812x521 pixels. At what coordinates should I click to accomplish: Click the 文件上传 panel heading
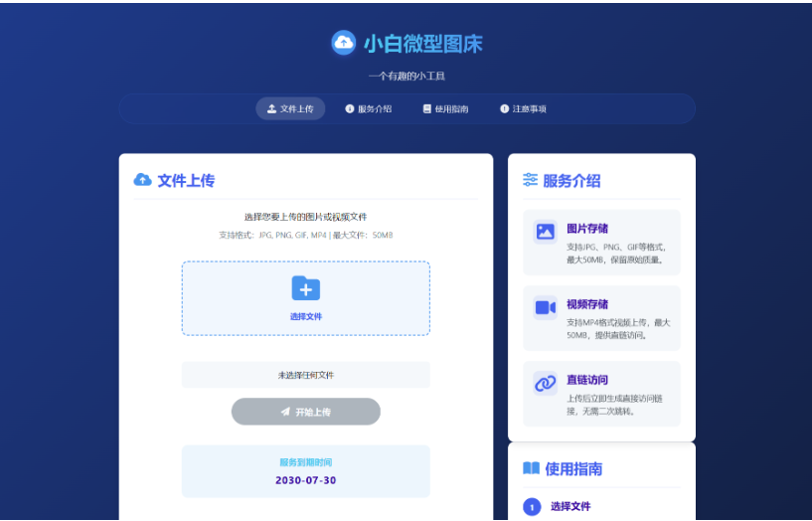pyautogui.click(x=186, y=181)
